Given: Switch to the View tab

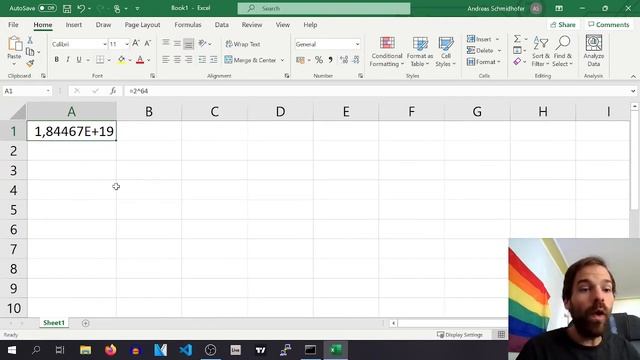Looking at the screenshot, I should pos(282,25).
